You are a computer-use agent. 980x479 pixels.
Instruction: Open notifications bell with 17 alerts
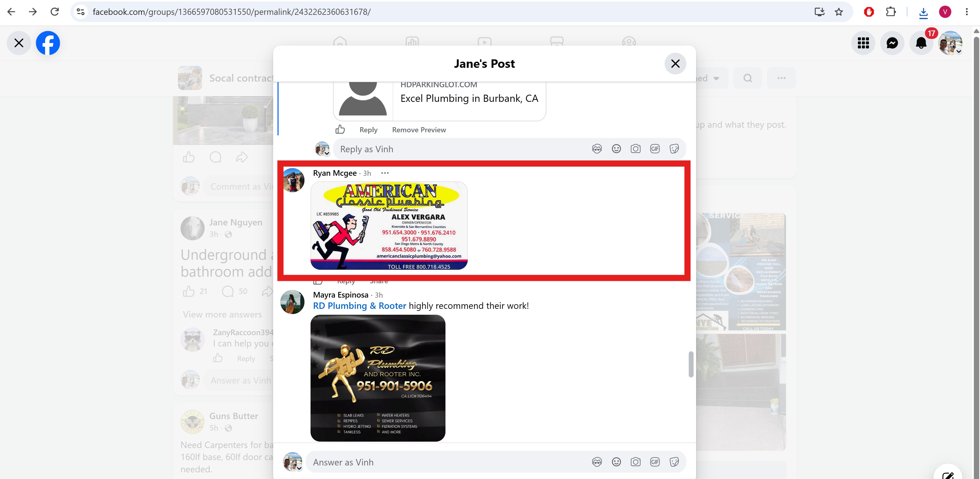pyautogui.click(x=921, y=43)
